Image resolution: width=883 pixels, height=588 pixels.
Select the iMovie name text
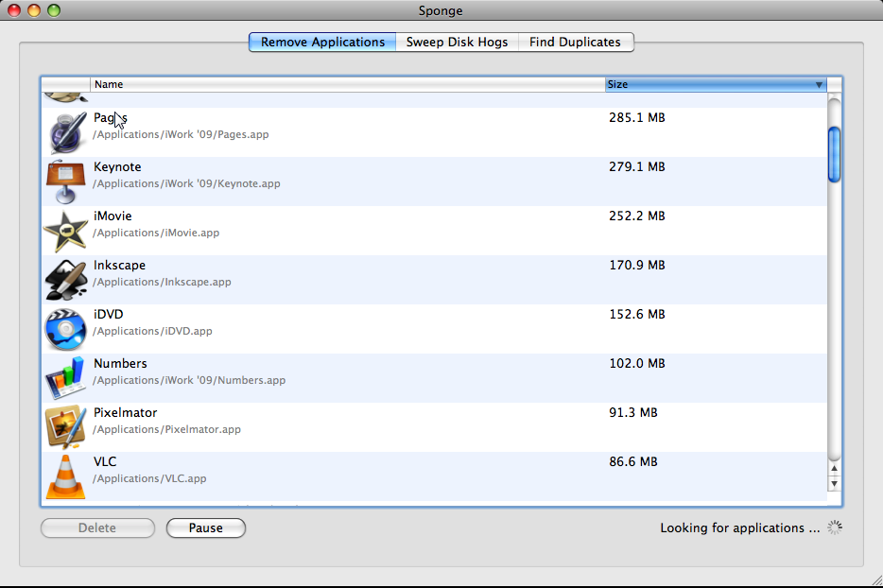coord(113,216)
